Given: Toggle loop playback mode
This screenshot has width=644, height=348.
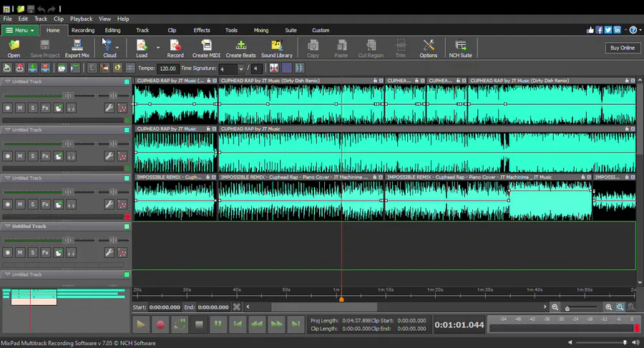Looking at the screenshot, I should pos(180,324).
